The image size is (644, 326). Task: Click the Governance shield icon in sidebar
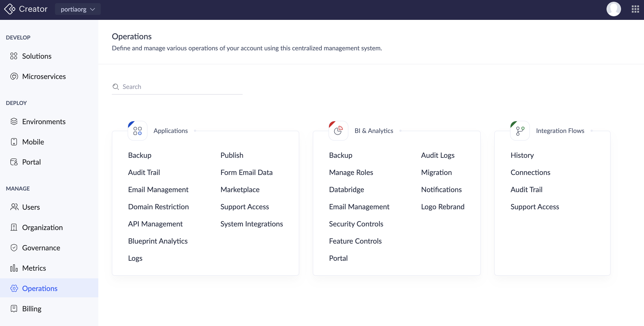14,248
